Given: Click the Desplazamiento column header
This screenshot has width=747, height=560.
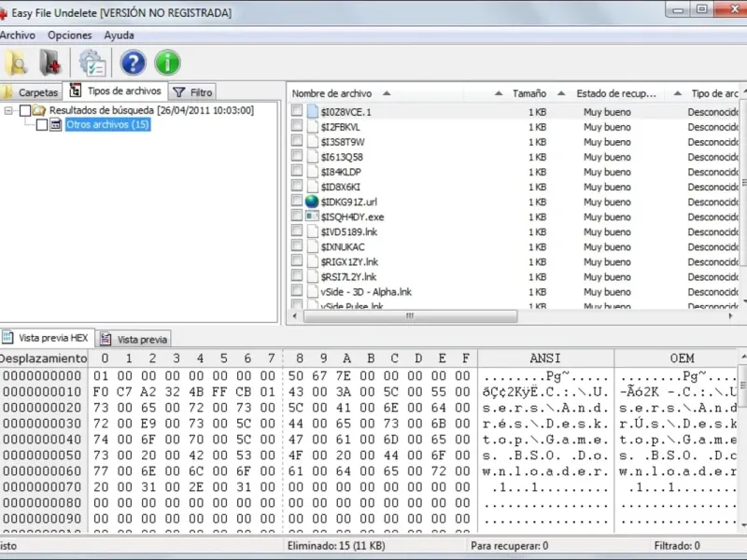Looking at the screenshot, I should [x=44, y=358].
